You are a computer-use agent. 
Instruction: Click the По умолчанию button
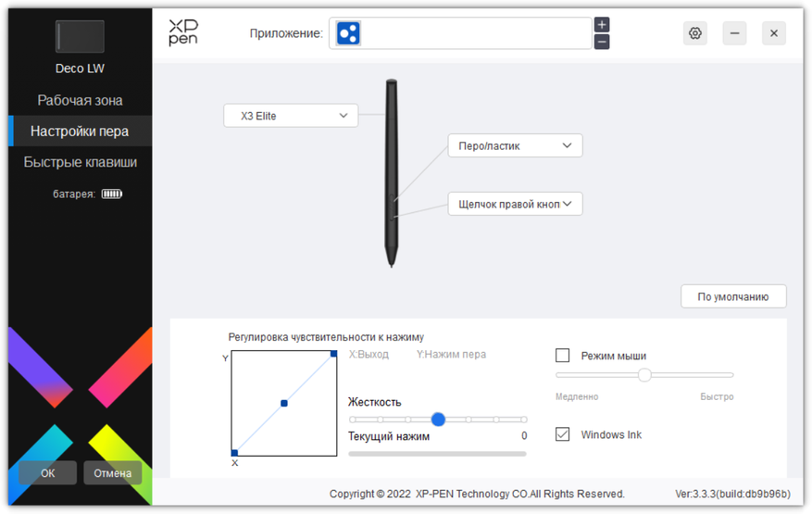tap(733, 296)
